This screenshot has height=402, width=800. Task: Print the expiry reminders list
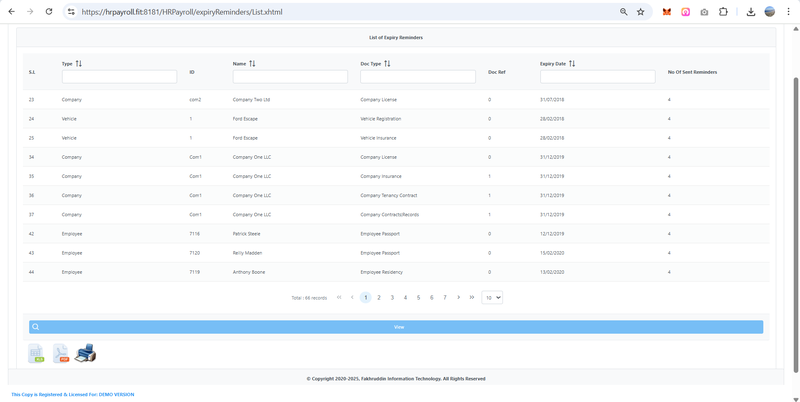(86, 353)
